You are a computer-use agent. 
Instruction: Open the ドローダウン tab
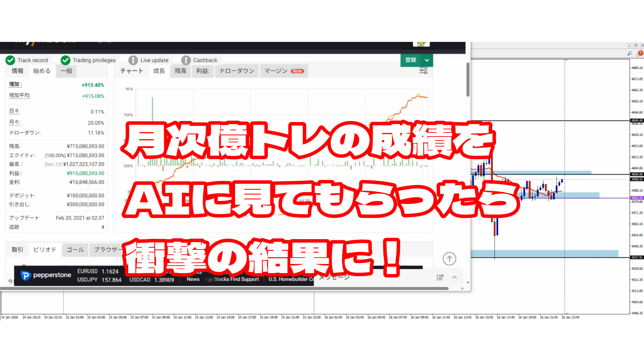(237, 71)
